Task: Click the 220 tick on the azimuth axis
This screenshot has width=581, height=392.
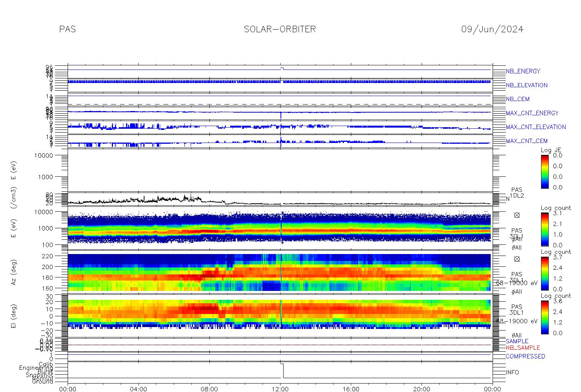Action: pyautogui.click(x=58, y=256)
